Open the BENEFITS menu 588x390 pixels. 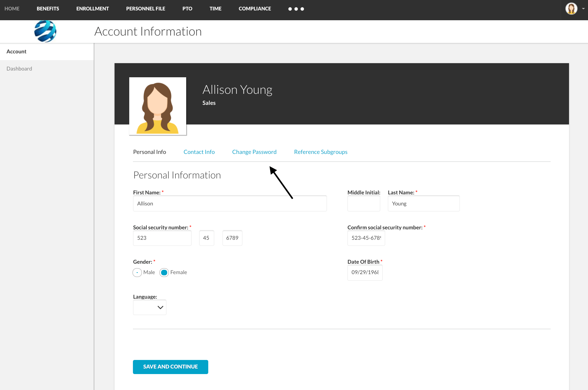tap(48, 9)
